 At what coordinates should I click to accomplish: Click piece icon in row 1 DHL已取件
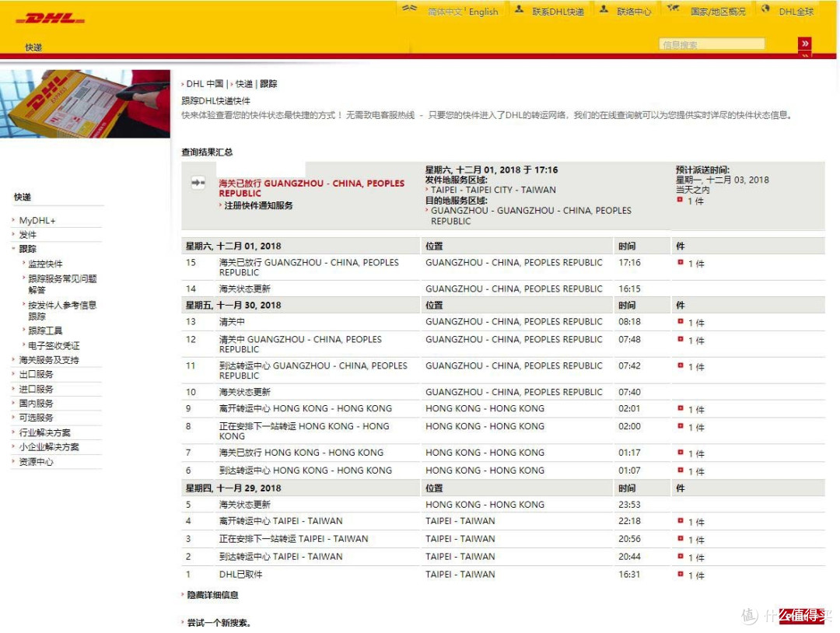681,574
